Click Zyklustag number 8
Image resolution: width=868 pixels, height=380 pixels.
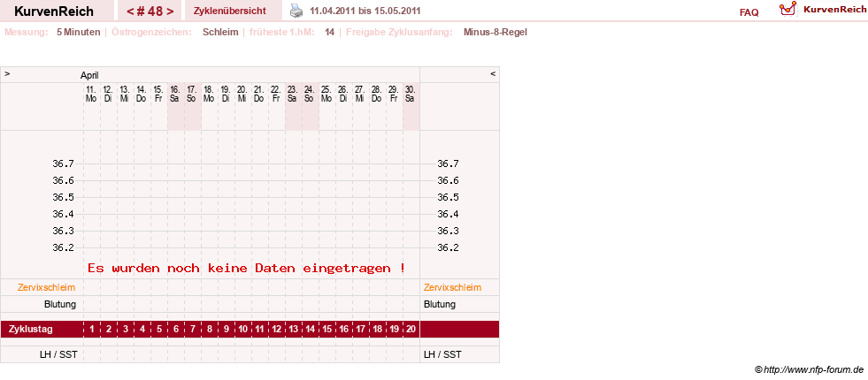pyautogui.click(x=209, y=329)
